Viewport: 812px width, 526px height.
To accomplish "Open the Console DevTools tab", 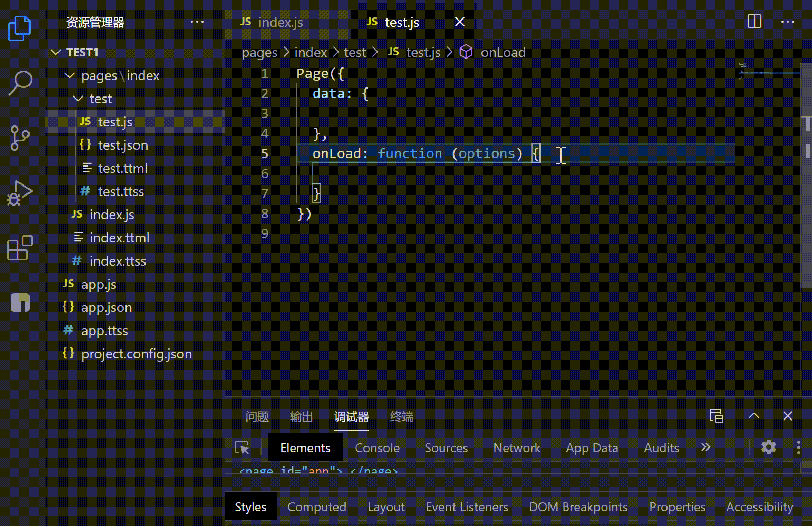I will tap(378, 447).
